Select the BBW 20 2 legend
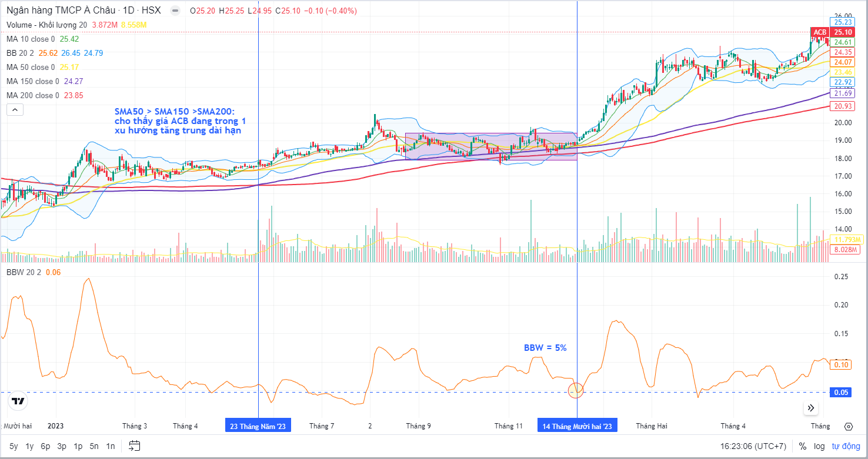 [x=24, y=272]
